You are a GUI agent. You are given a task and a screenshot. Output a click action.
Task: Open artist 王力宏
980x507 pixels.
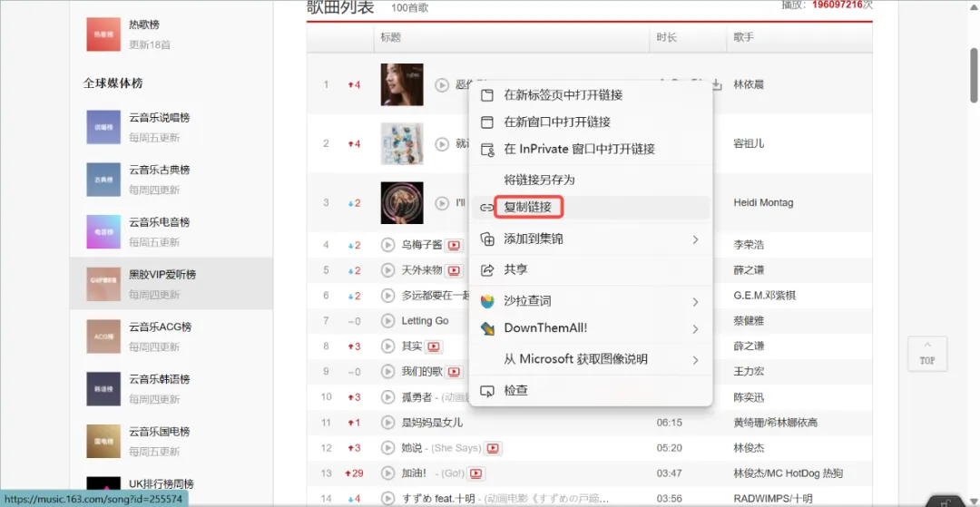coord(749,372)
